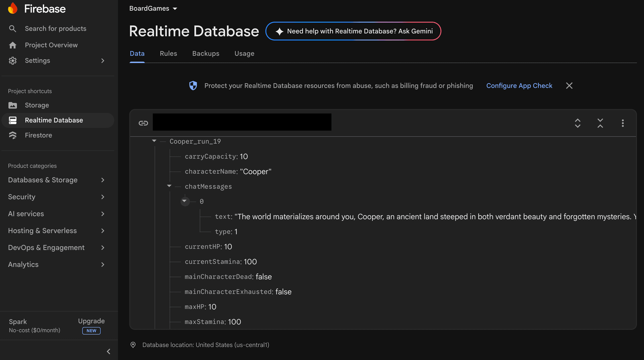The width and height of the screenshot is (644, 360).
Task: Click the Firebase flame logo
Action: (x=13, y=8)
